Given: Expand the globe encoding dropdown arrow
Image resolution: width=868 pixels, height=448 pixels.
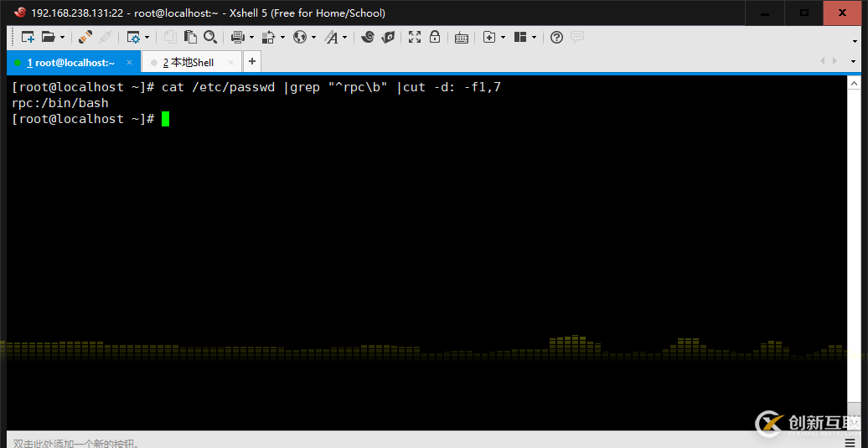Looking at the screenshot, I should [313, 38].
